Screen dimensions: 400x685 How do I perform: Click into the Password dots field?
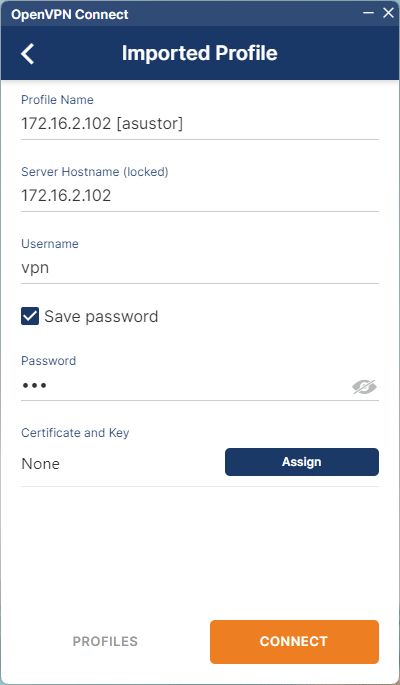pos(186,386)
